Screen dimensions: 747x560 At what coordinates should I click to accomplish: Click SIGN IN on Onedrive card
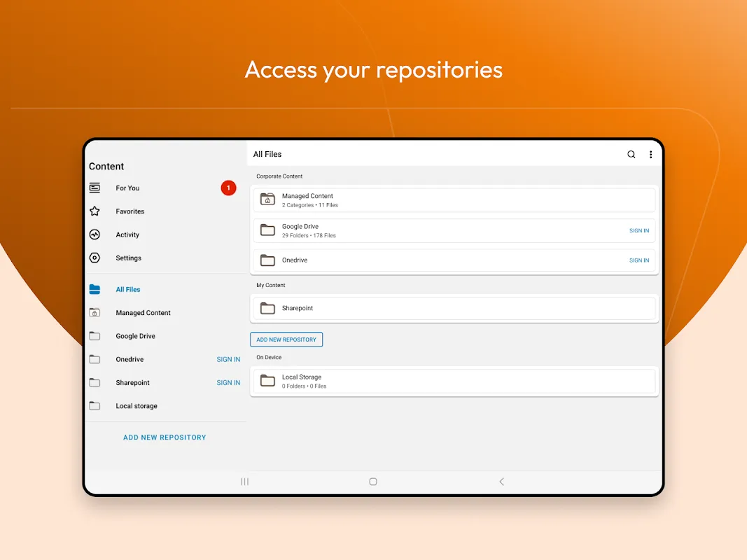coord(639,260)
